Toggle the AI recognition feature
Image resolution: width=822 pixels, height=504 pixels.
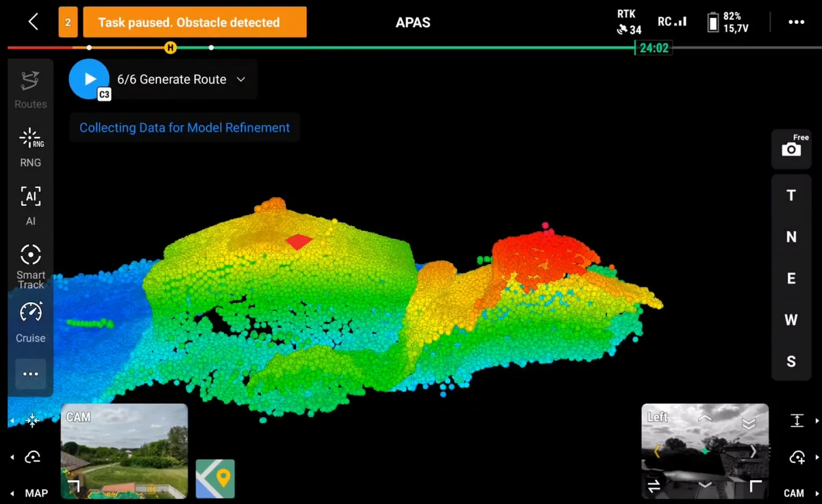click(31, 205)
